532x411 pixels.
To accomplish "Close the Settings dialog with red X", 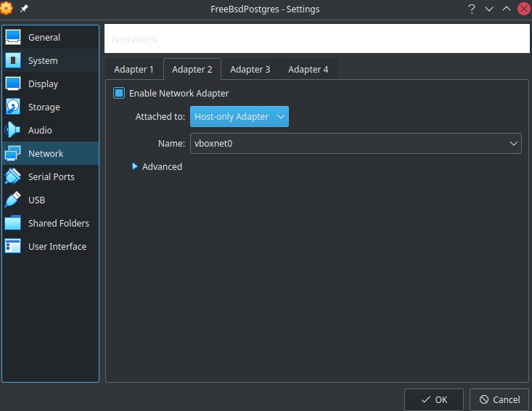I will (x=523, y=9).
